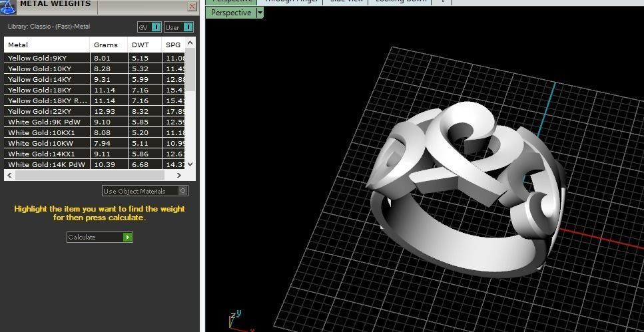This screenshot has height=332, width=644.
Task: Select the Yellow Gold:22KY row
Action: (95, 111)
